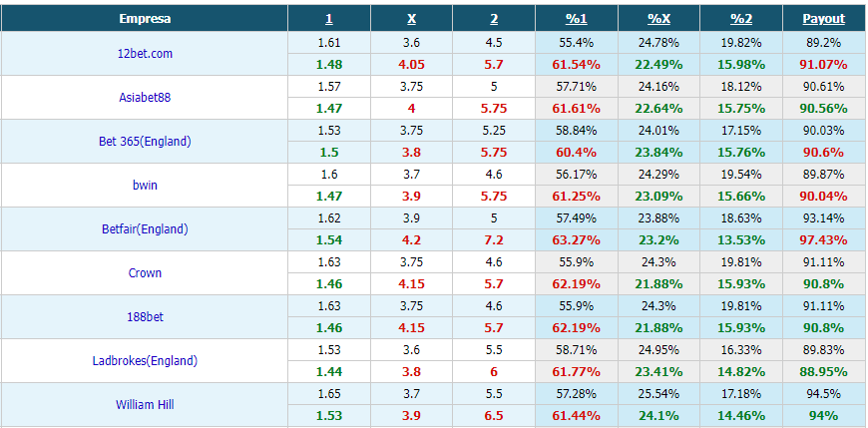This screenshot has width=868, height=428.
Task: Open the Bet 365(England) link
Action: (x=145, y=142)
